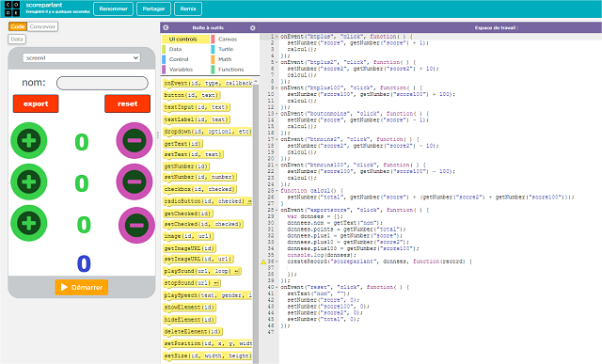The image size is (602, 364).
Task: Click the Partager button
Action: pyautogui.click(x=153, y=8)
